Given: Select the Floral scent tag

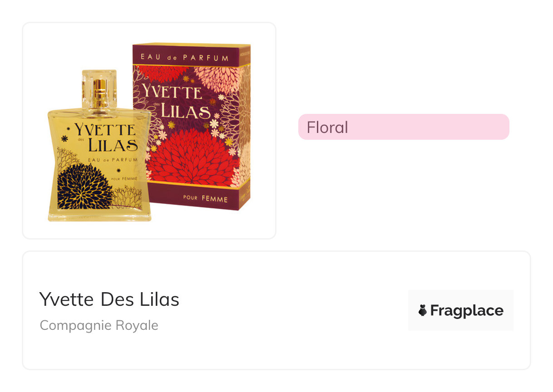Looking at the screenshot, I should click(403, 127).
